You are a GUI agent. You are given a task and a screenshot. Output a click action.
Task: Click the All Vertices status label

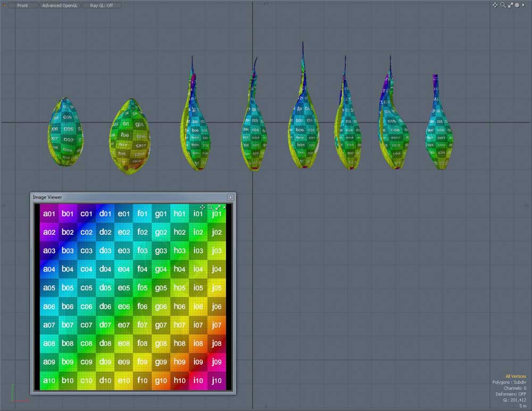point(515,376)
